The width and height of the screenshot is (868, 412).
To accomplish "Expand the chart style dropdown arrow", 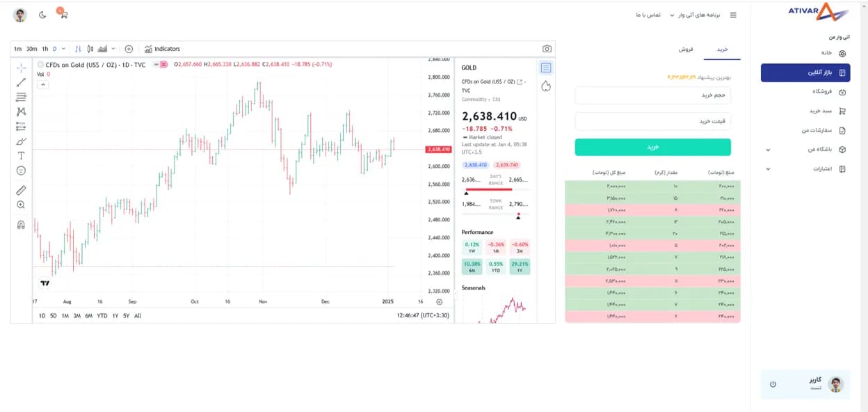I will tap(113, 49).
